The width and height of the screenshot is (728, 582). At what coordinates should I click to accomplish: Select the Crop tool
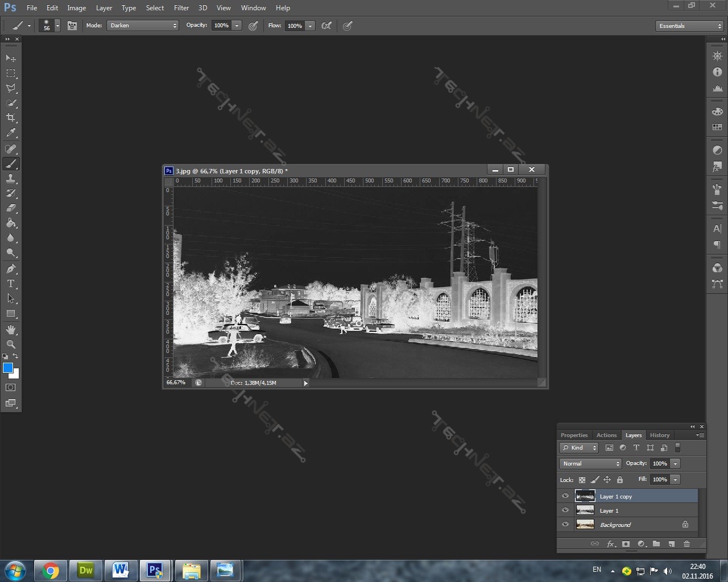pyautogui.click(x=11, y=118)
